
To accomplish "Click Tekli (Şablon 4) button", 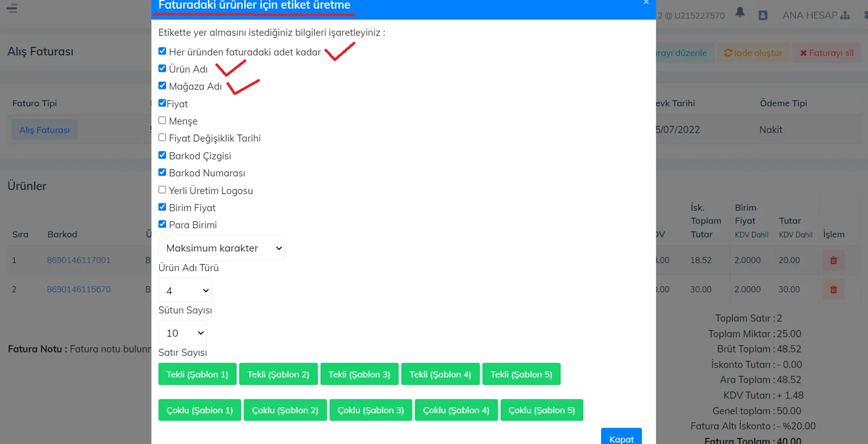I will 441,374.
